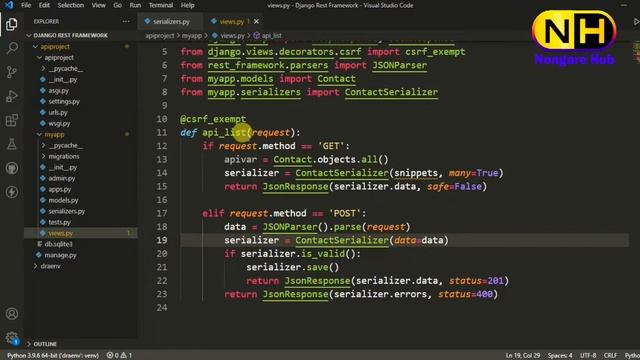Click Ln 19, Col 29 status item
This screenshot has height=360, width=640.
tap(523, 356)
